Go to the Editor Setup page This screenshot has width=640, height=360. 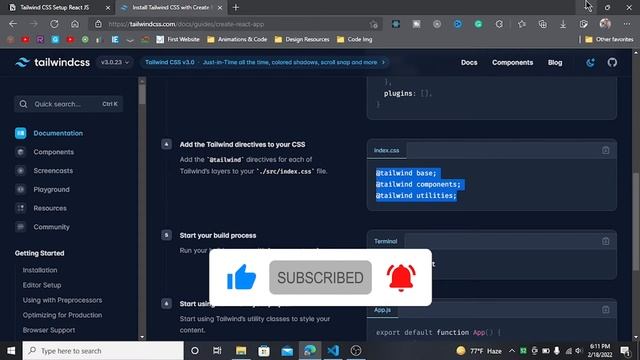click(x=42, y=285)
